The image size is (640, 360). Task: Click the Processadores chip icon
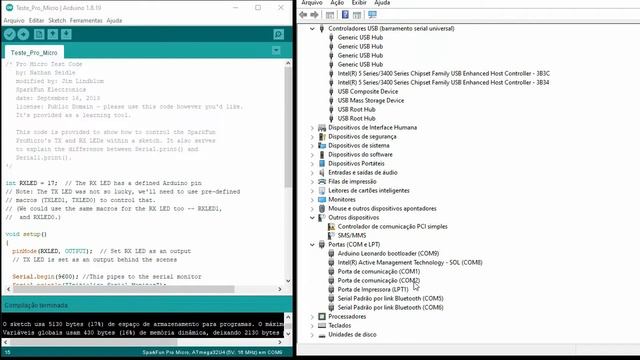pyautogui.click(x=322, y=317)
